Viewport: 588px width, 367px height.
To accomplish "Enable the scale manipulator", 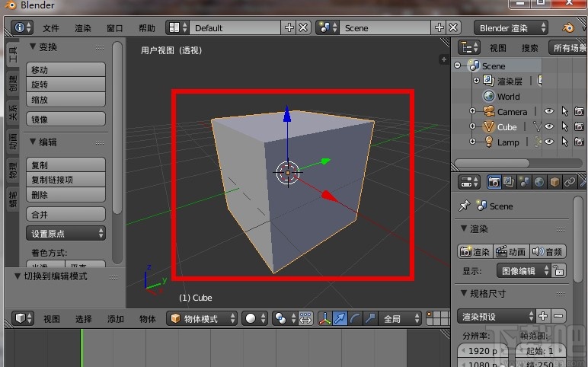I will [370, 318].
